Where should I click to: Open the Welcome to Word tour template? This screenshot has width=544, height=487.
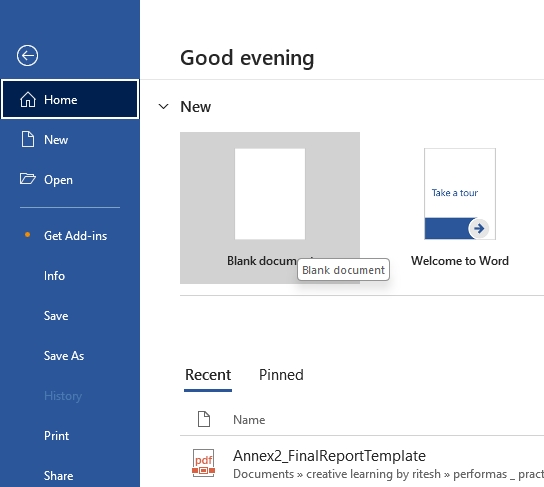click(x=460, y=208)
